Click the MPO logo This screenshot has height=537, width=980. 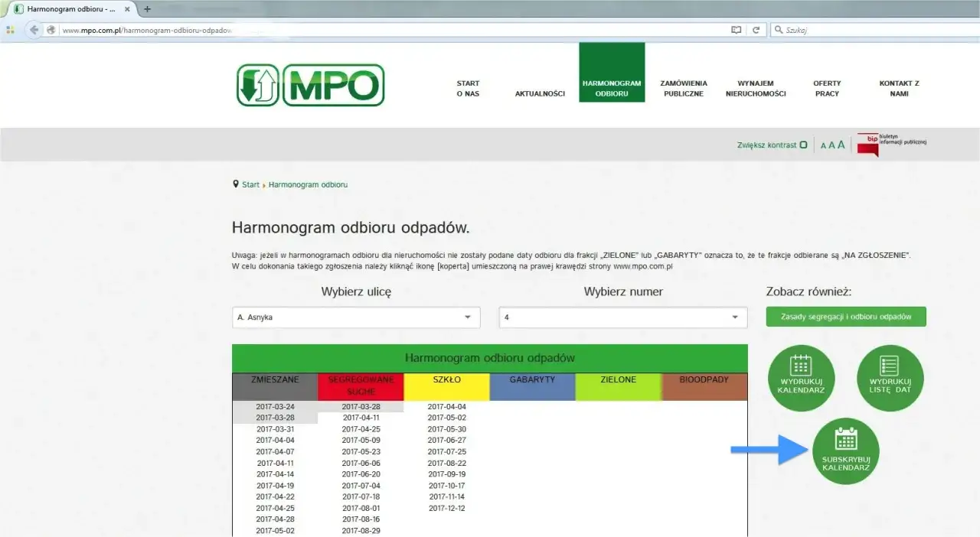(310, 85)
